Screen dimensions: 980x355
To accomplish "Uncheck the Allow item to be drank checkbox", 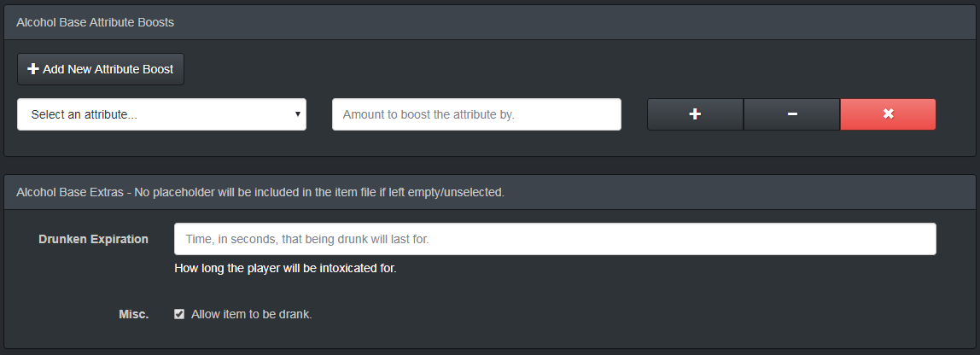I will click(x=179, y=314).
